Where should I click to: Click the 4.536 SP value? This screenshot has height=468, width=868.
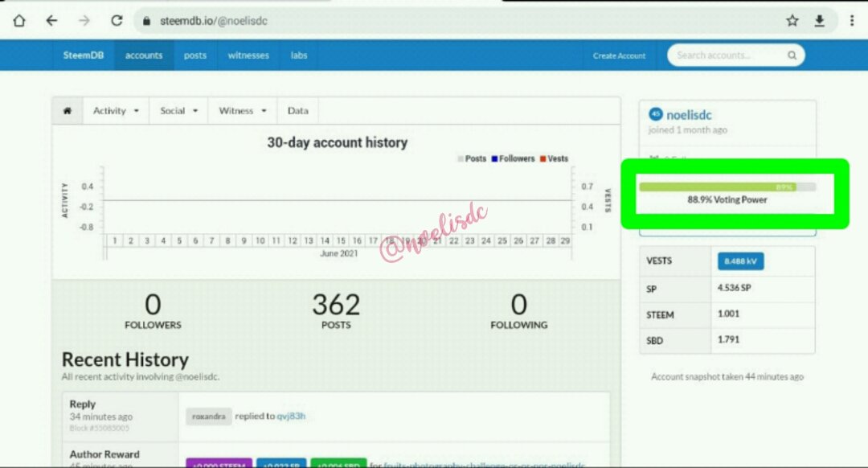734,288
